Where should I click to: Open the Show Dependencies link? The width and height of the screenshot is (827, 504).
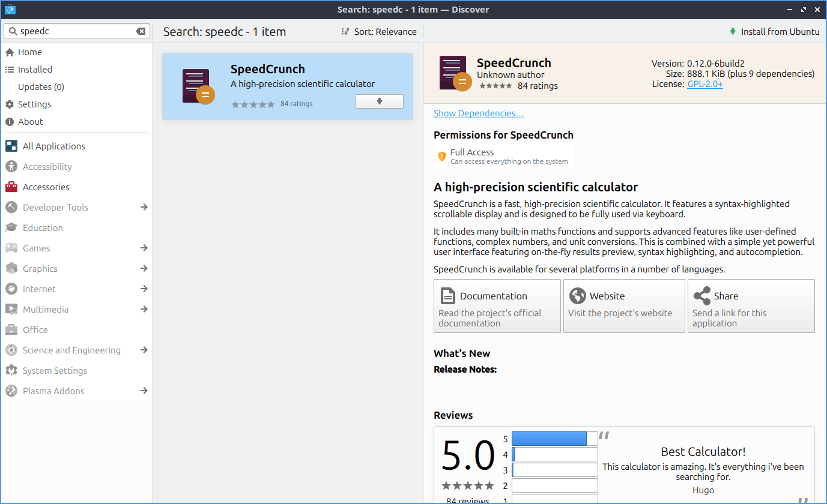tap(479, 113)
